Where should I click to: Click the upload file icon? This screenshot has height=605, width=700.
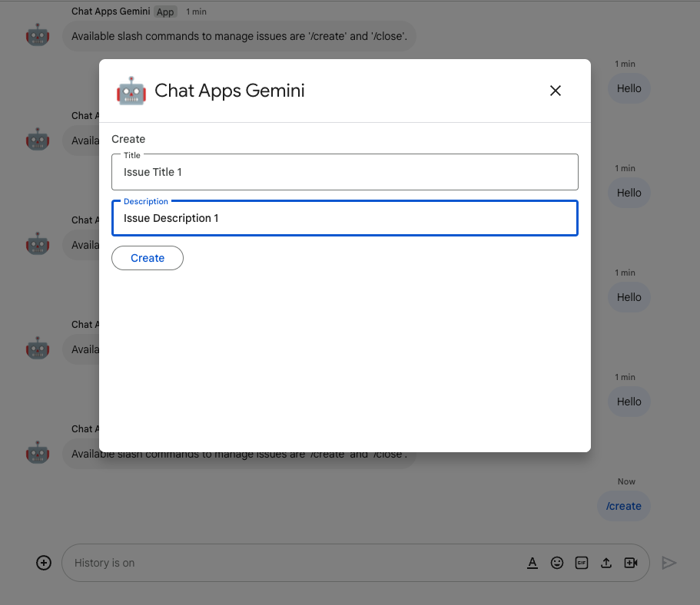(x=606, y=563)
